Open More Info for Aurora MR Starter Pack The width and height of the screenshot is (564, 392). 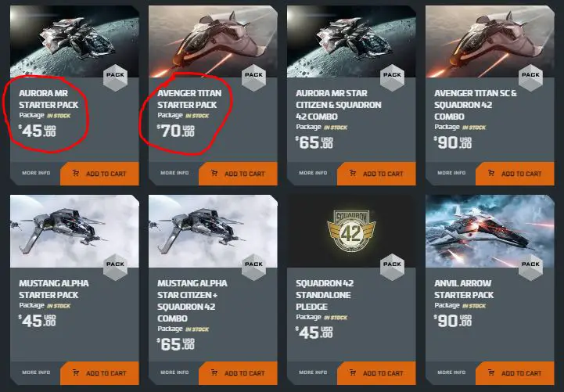click(x=36, y=173)
